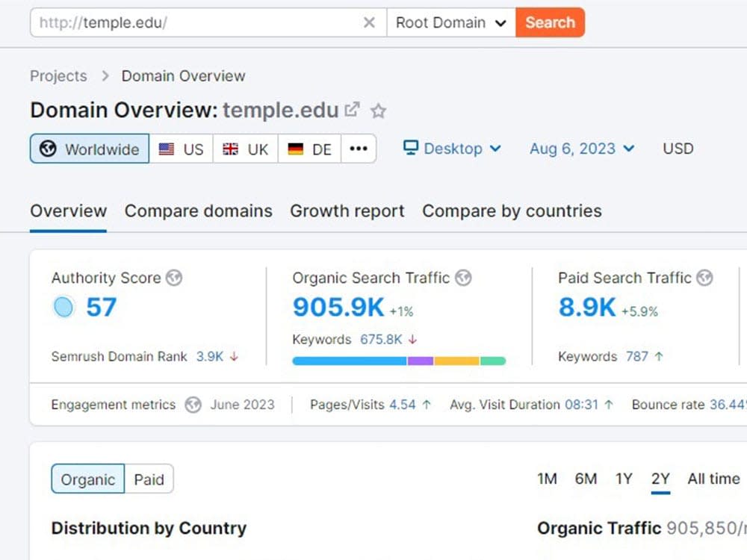Open the 675.8K organic keywords link
Screen dimensions: 747x560
(381, 340)
